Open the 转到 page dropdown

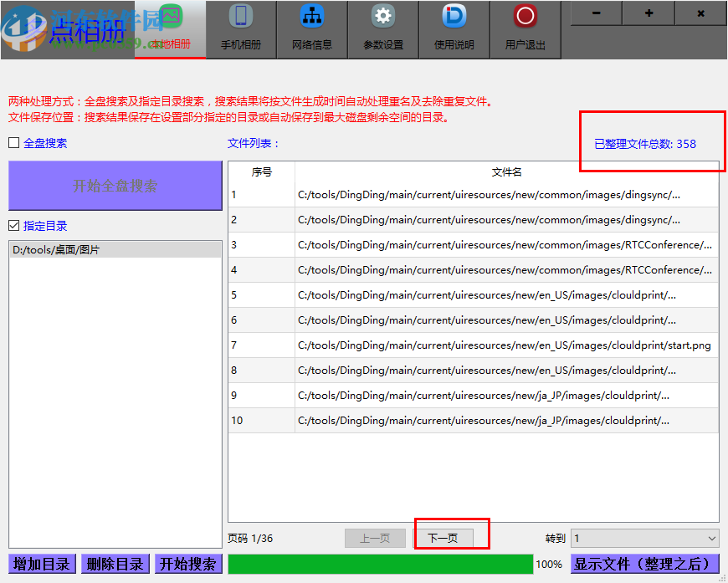point(645,539)
